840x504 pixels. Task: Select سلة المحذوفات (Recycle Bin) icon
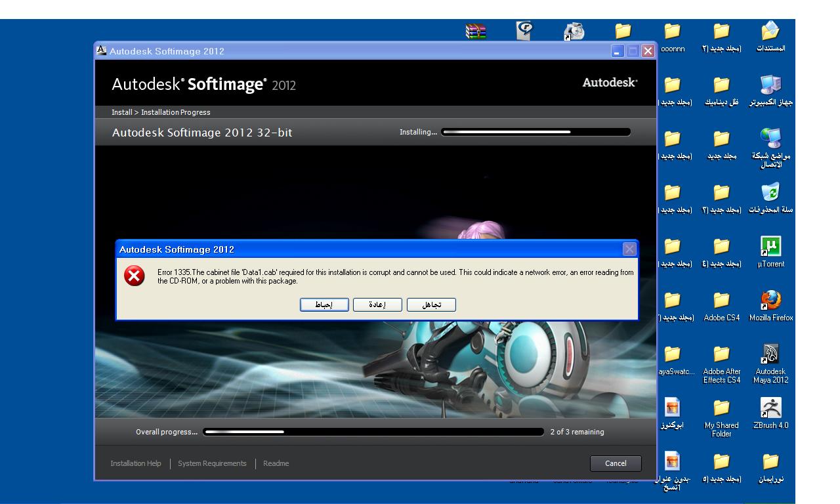770,199
